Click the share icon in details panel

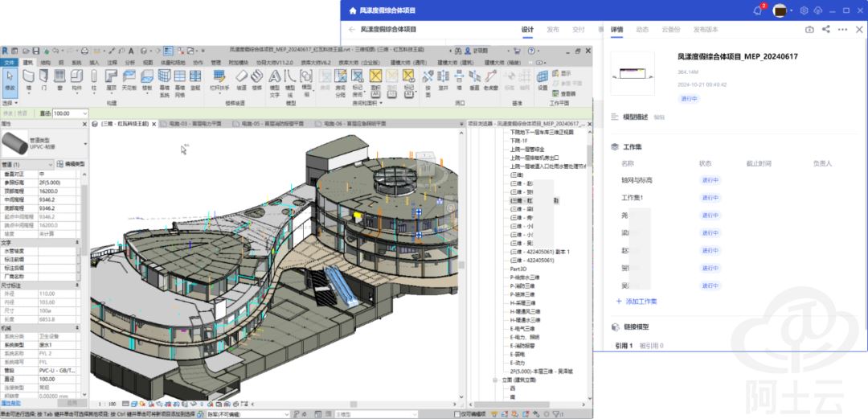[x=825, y=30]
